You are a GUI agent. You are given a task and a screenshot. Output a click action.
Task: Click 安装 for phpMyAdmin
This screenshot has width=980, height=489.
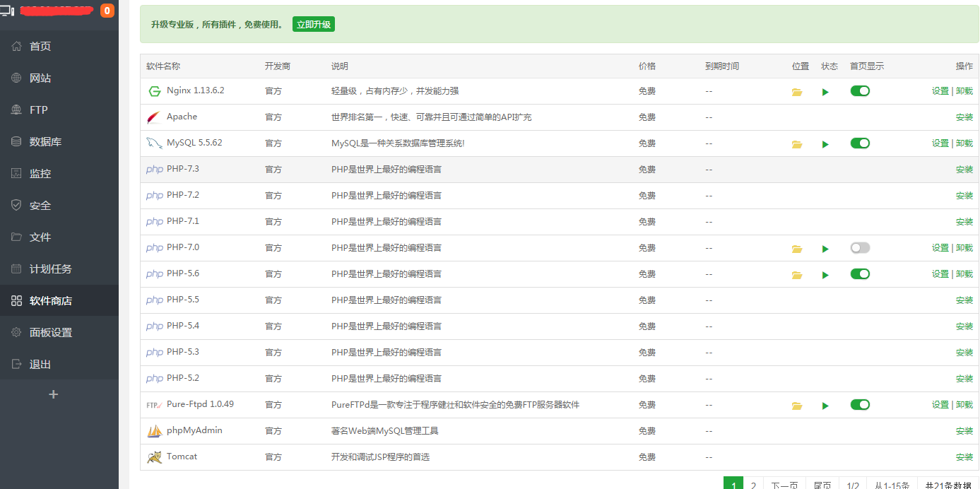click(x=964, y=431)
